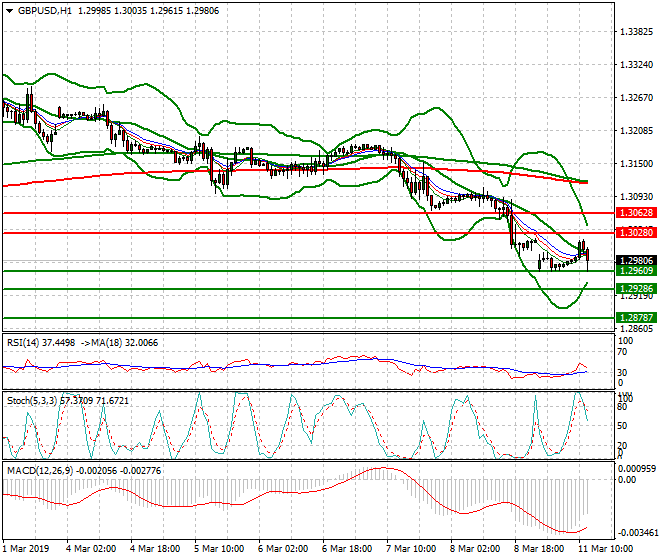Click the triangle arrow beside GBPUSD,H1

point(8,10)
